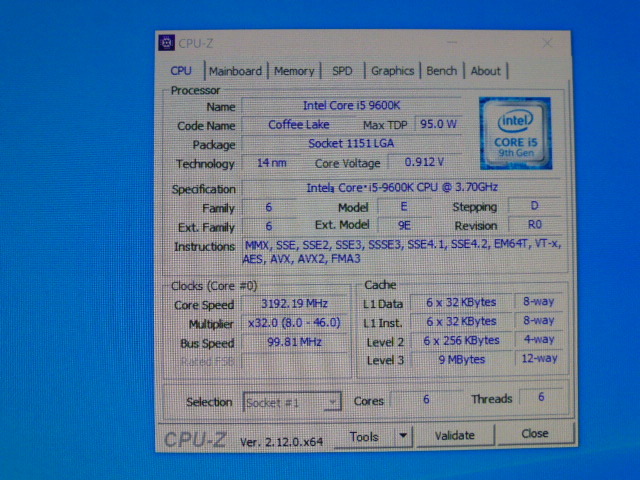
Task: Click the Level 2 size 6 x 256 KBytes
Action: [x=461, y=340]
